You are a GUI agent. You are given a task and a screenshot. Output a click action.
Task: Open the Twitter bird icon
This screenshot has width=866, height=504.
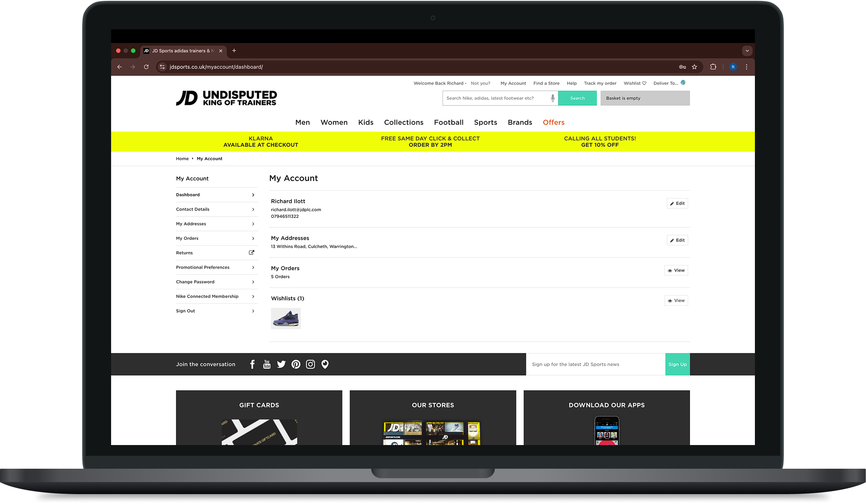(281, 365)
